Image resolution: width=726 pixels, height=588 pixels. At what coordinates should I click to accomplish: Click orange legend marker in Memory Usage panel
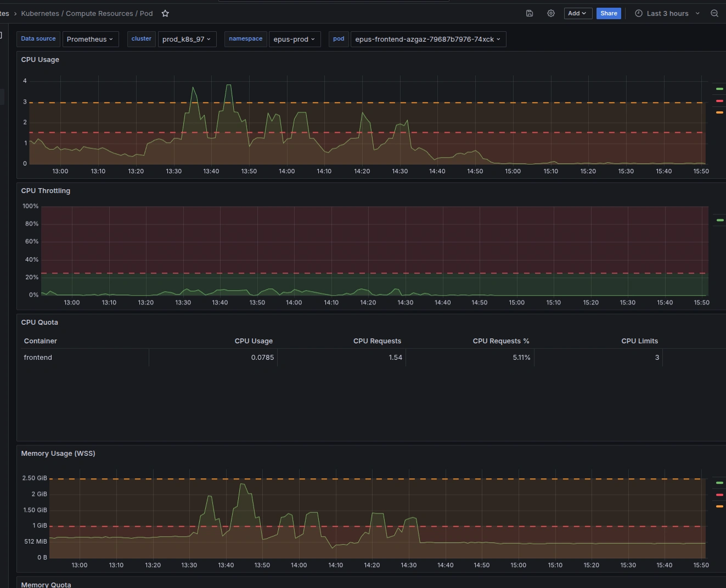tap(719, 506)
